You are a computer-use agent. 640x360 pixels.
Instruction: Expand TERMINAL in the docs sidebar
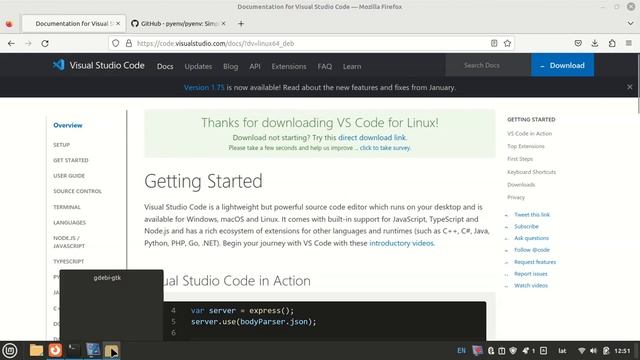(67, 207)
